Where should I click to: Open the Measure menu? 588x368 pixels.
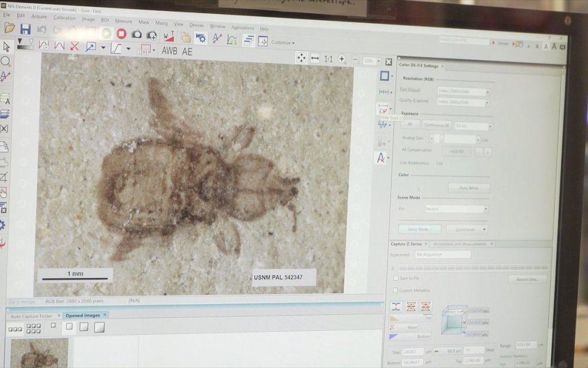coord(123,21)
